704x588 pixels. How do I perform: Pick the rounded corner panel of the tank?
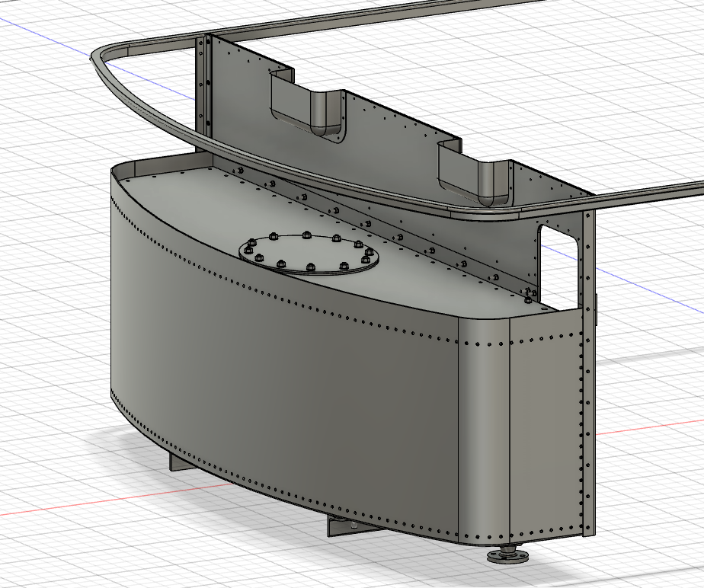(484, 431)
